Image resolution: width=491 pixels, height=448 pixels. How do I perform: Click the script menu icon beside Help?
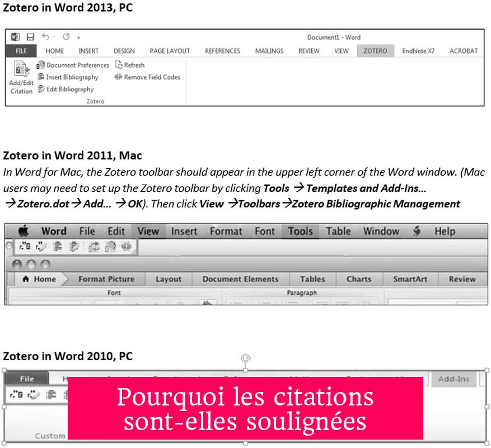click(x=417, y=231)
